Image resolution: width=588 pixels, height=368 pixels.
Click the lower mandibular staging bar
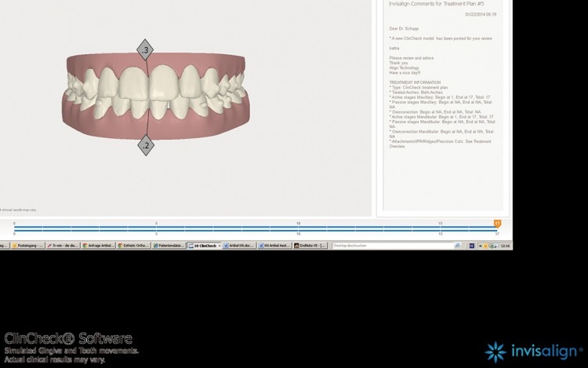point(256,231)
